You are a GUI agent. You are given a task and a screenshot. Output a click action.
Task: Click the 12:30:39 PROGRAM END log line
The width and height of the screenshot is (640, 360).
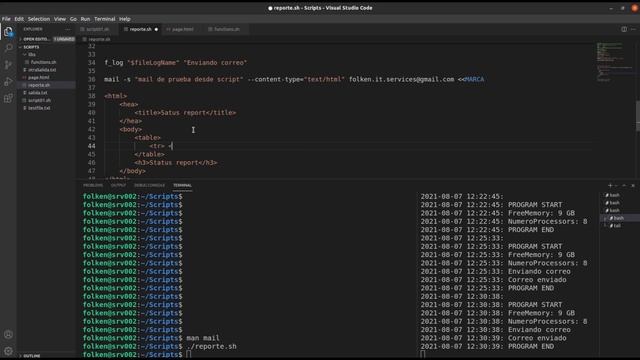click(x=487, y=346)
